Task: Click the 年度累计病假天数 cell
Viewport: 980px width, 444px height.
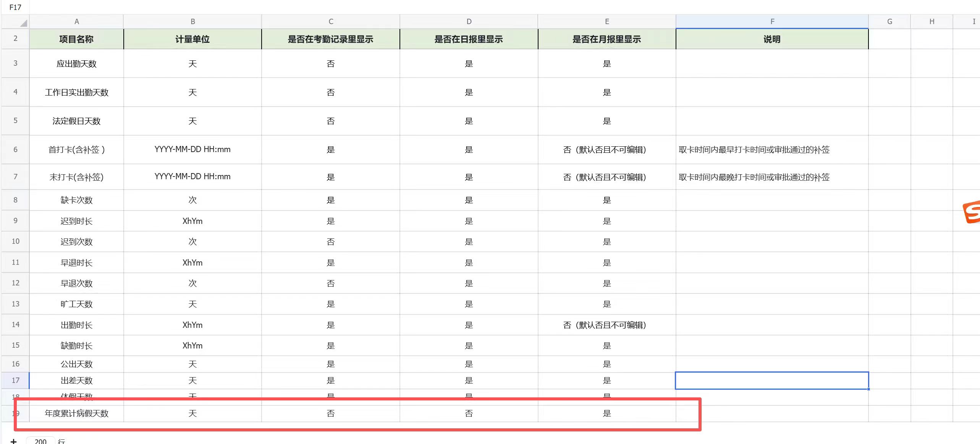Action: (76, 413)
